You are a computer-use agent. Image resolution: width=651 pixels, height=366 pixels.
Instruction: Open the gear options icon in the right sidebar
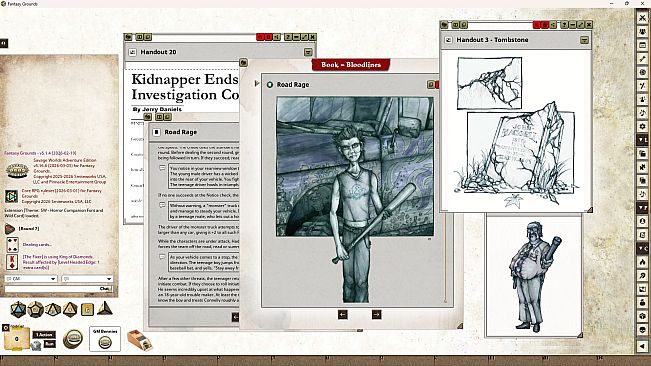pyautogui.click(x=643, y=126)
